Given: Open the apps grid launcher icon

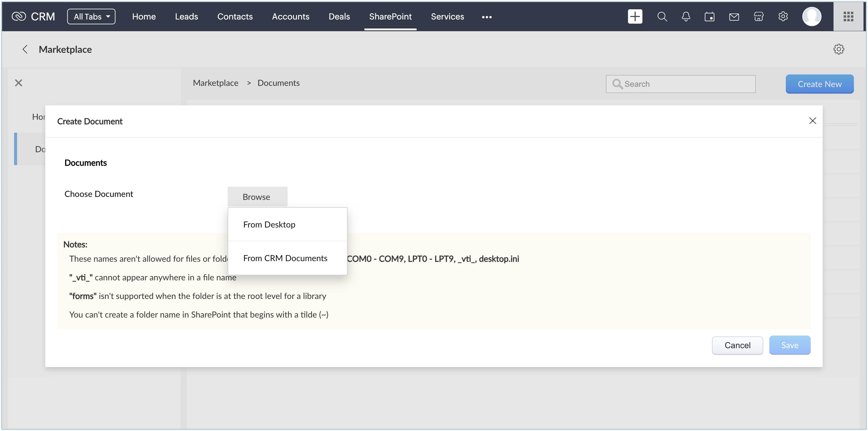Looking at the screenshot, I should 848,17.
